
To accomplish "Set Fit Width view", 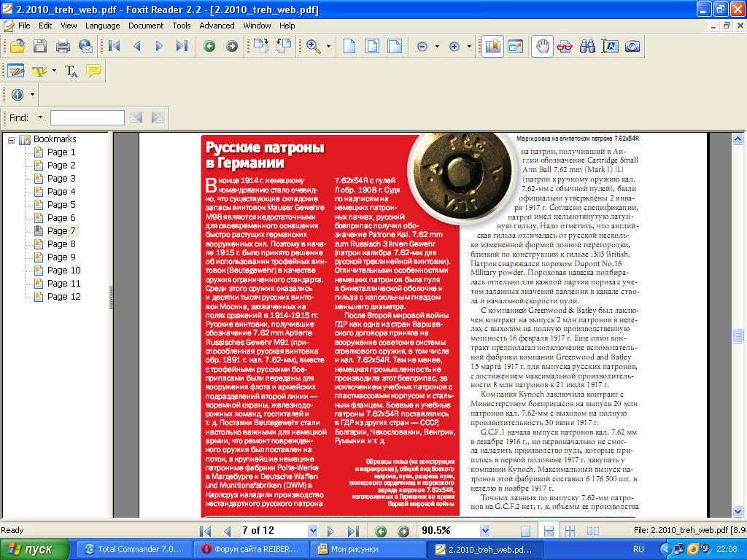I will point(395,46).
